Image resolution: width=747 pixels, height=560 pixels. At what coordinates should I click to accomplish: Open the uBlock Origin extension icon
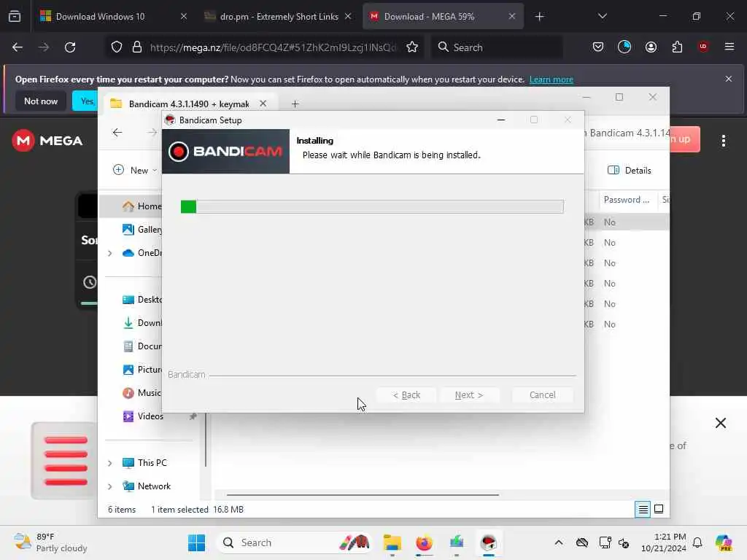coord(703,47)
